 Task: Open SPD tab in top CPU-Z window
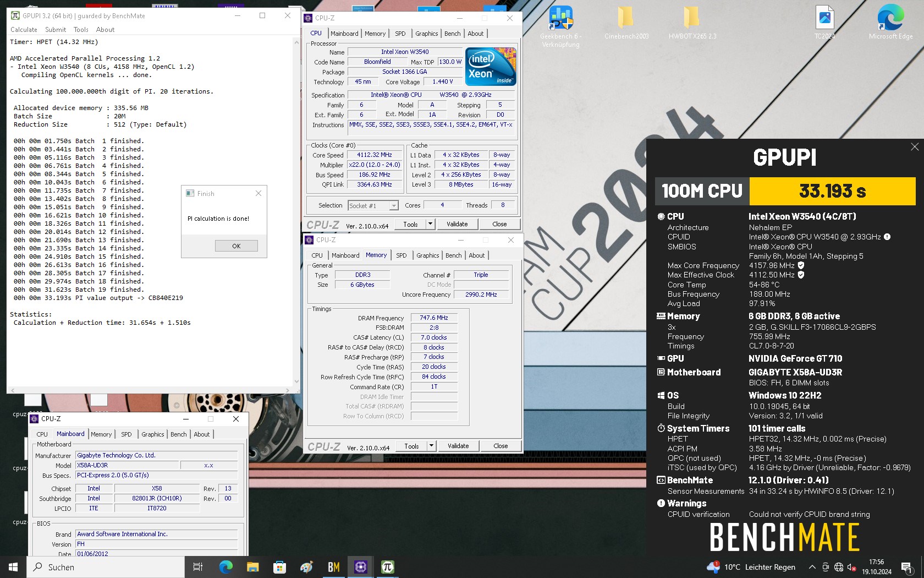(400, 34)
